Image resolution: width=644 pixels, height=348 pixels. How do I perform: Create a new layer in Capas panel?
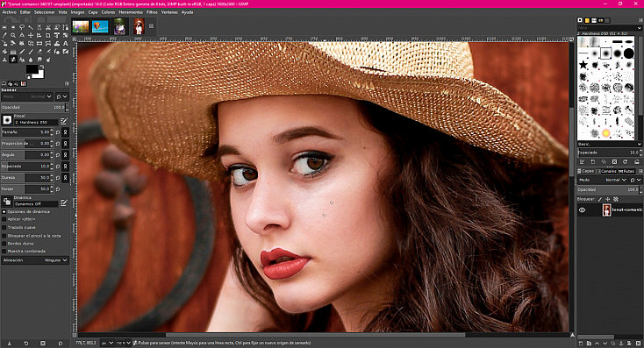[580, 343]
